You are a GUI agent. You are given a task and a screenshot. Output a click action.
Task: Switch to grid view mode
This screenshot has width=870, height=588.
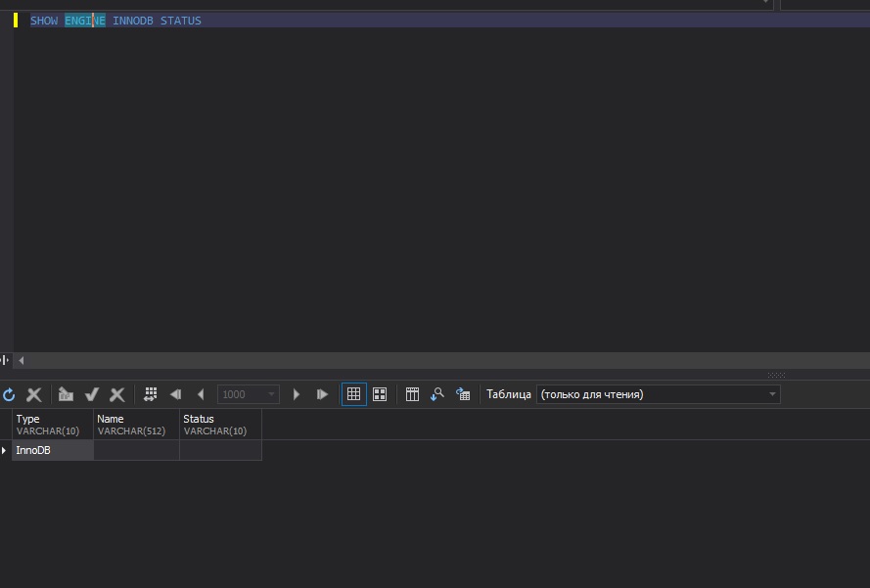pyautogui.click(x=353, y=394)
